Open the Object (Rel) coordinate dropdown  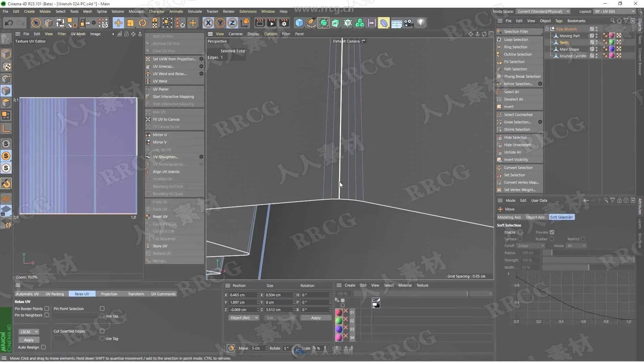pyautogui.click(x=244, y=318)
